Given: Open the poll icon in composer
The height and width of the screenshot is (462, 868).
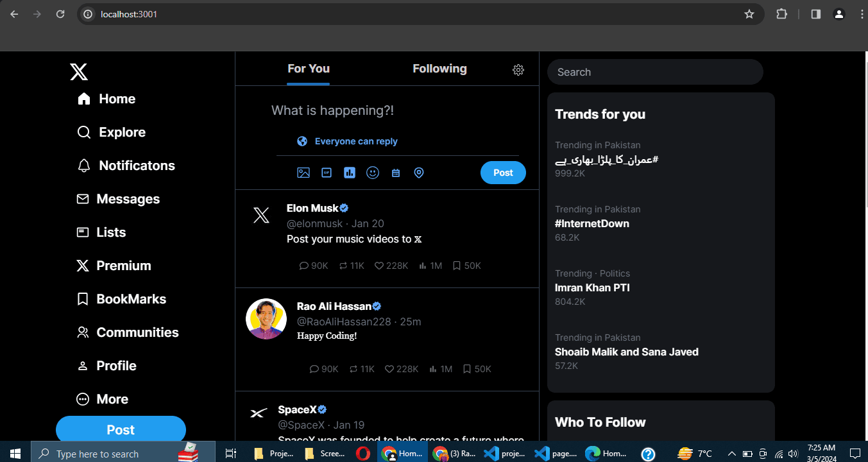Looking at the screenshot, I should [x=350, y=173].
